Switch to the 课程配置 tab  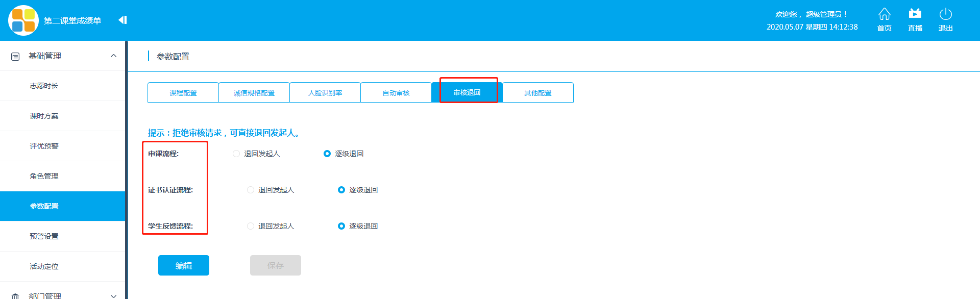click(183, 93)
